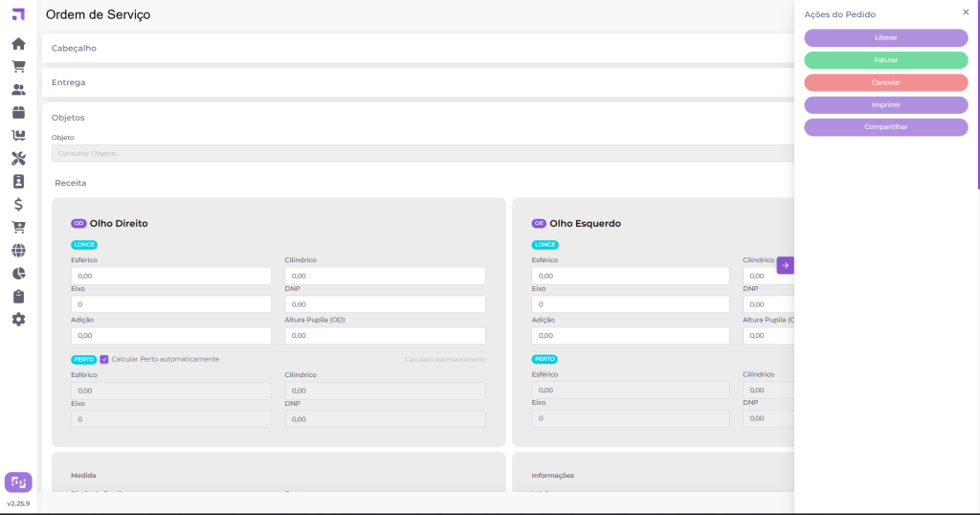Image resolution: width=980 pixels, height=515 pixels.
Task: Open the Consultar Objetos dropdown
Action: coord(421,153)
